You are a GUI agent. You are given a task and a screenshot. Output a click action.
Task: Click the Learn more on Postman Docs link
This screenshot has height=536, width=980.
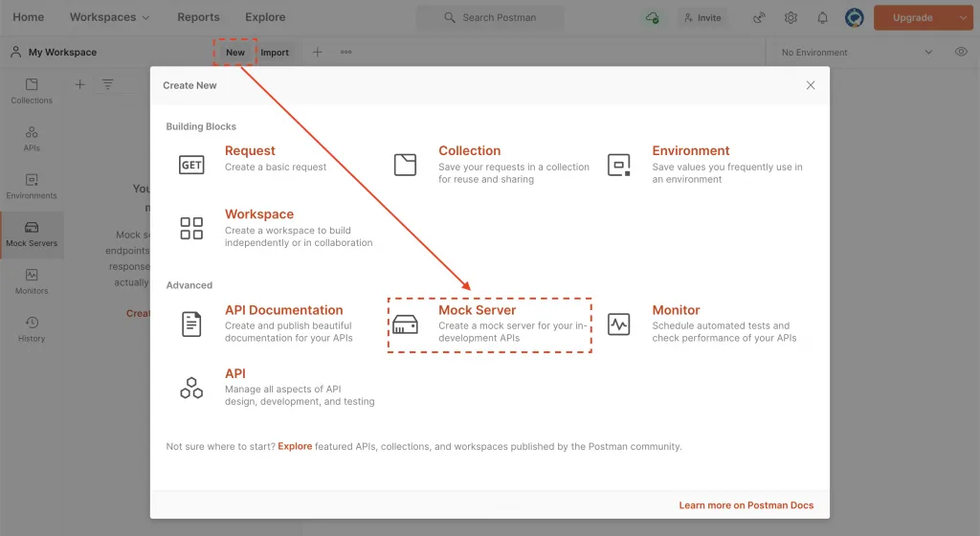tap(746, 505)
